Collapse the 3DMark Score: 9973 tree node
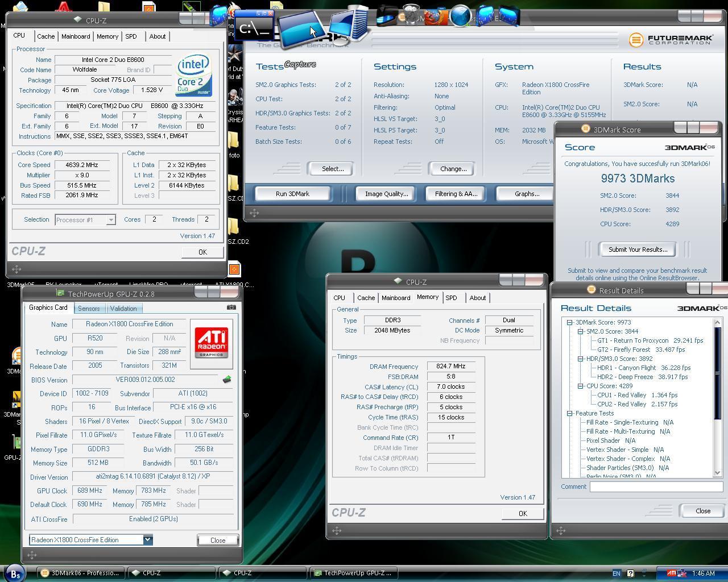Image resolution: width=728 pixels, height=582 pixels. [569, 322]
